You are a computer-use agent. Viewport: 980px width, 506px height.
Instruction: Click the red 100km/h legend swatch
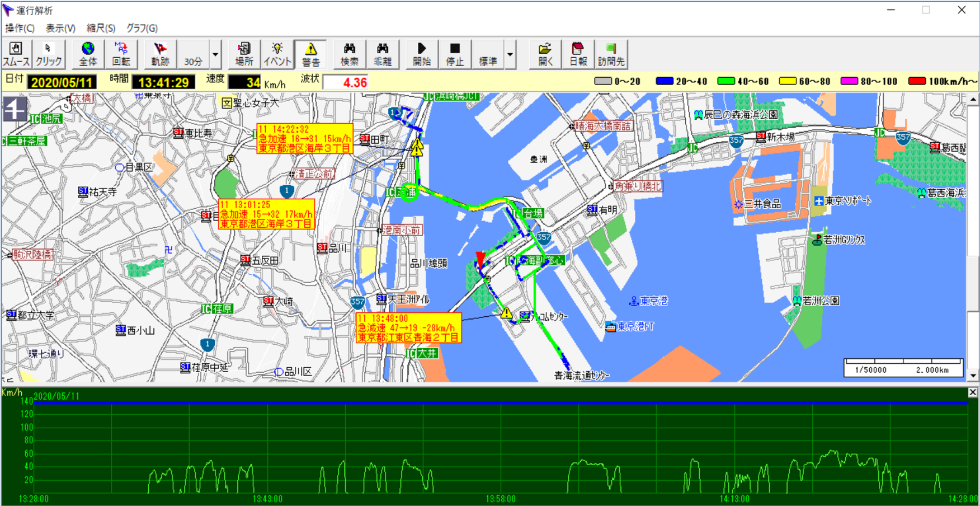pyautogui.click(x=917, y=81)
